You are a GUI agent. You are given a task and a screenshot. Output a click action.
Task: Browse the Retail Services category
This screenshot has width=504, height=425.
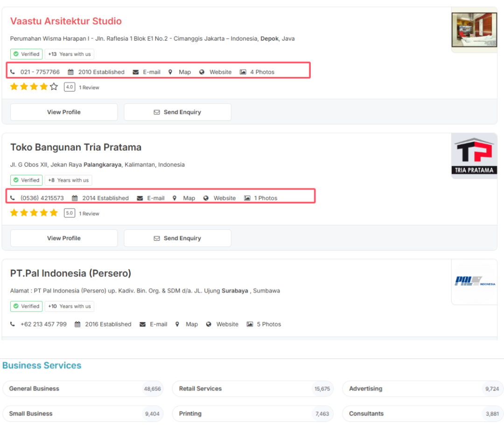coord(253,389)
